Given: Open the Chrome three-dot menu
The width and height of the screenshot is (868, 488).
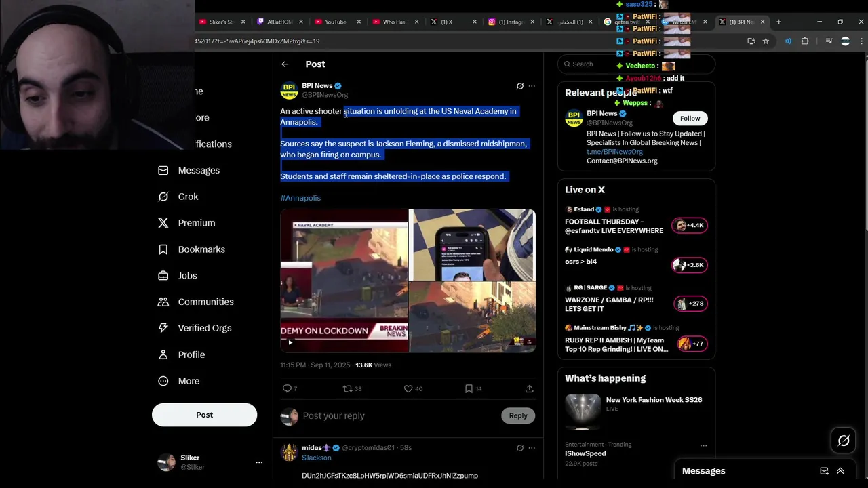Looking at the screenshot, I should [861, 41].
